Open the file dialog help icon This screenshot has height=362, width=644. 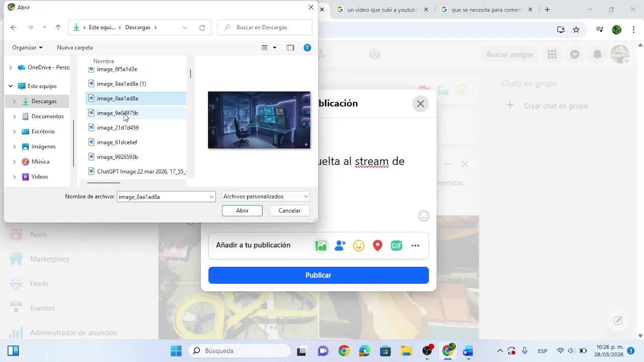pos(307,48)
